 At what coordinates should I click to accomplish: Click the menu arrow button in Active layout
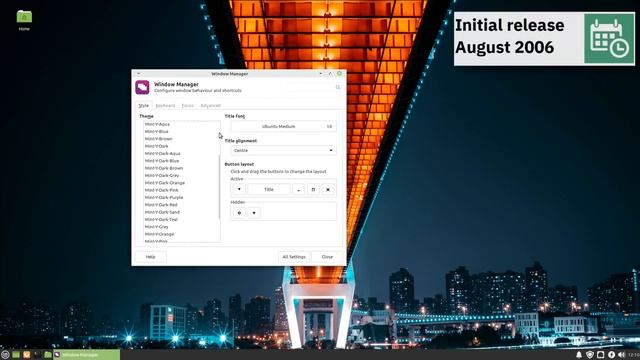[239, 189]
